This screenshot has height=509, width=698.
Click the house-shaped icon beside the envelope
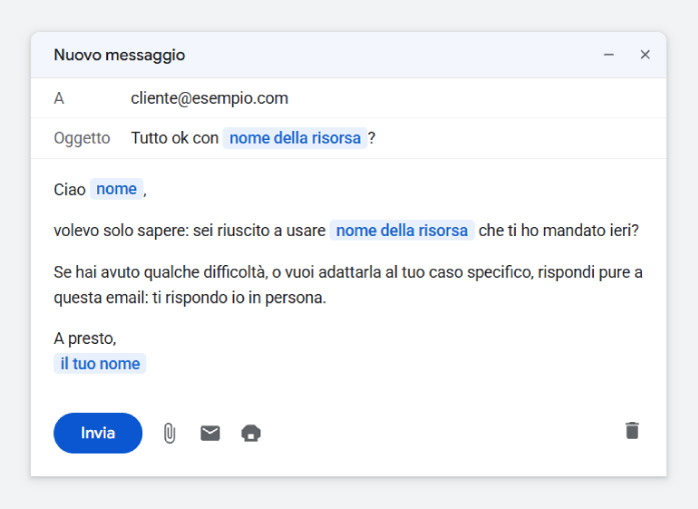pos(251,433)
